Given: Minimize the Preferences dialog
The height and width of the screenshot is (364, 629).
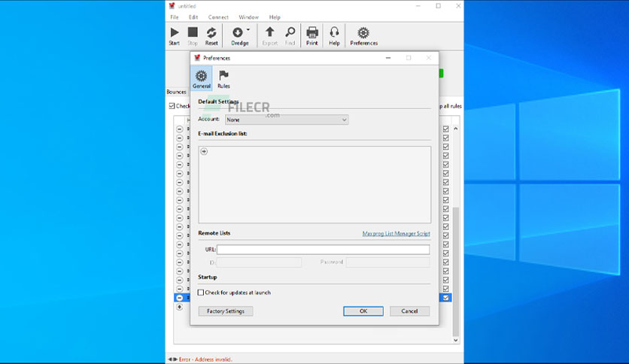Looking at the screenshot, I should [x=388, y=58].
